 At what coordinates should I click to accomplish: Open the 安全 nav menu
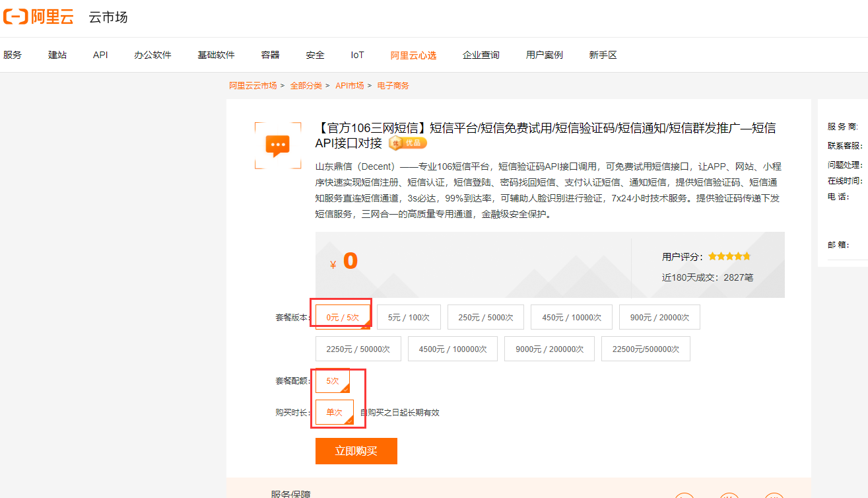(315, 55)
